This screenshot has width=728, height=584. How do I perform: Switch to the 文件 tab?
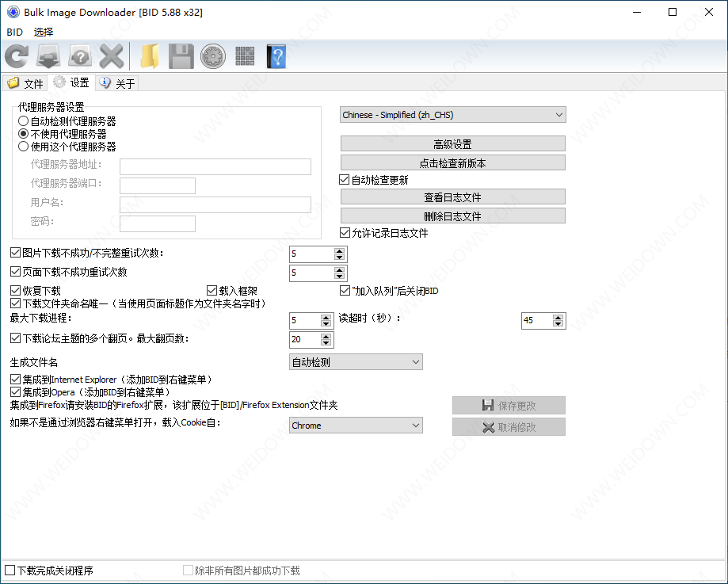click(25, 83)
